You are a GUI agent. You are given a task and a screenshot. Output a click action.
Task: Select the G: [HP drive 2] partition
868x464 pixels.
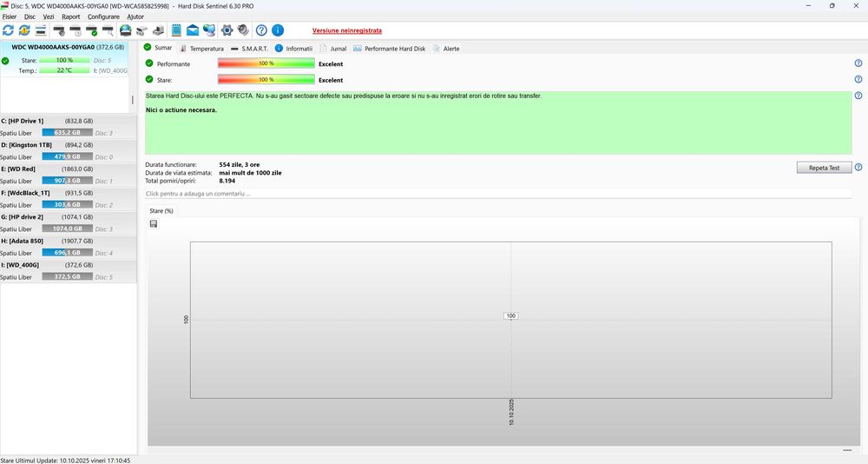tap(68, 222)
